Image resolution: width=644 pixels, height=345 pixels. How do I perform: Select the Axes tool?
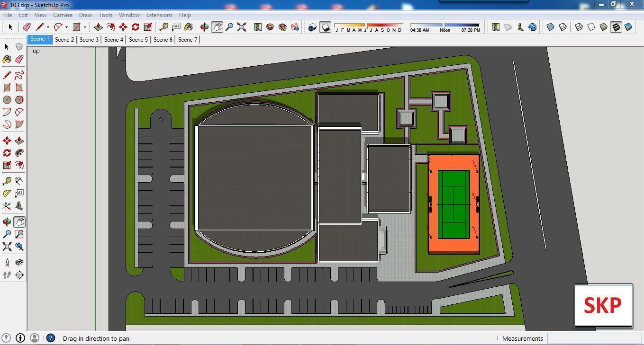(7, 206)
